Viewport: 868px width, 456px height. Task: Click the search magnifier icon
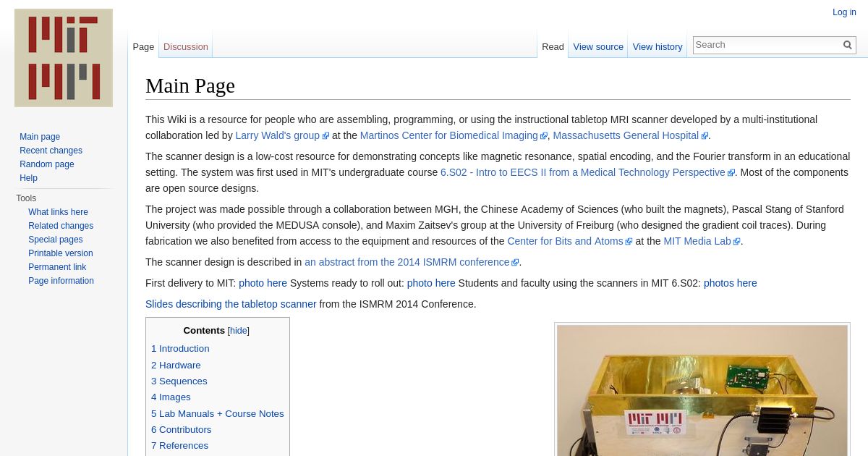(848, 45)
